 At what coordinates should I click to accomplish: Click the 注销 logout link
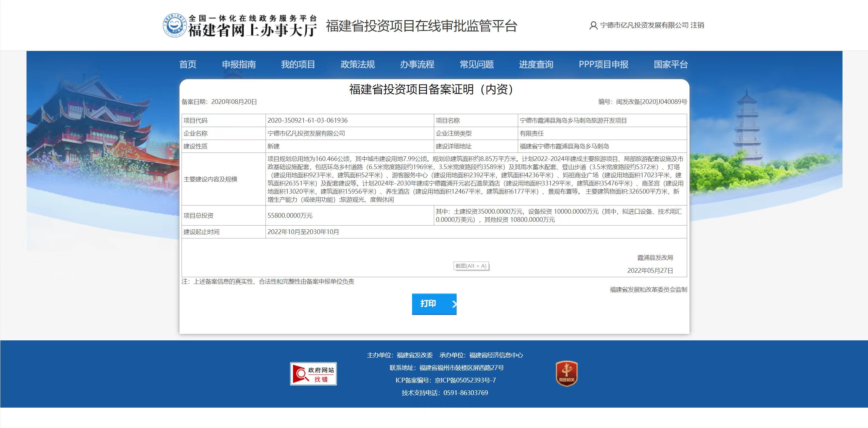[x=697, y=25]
